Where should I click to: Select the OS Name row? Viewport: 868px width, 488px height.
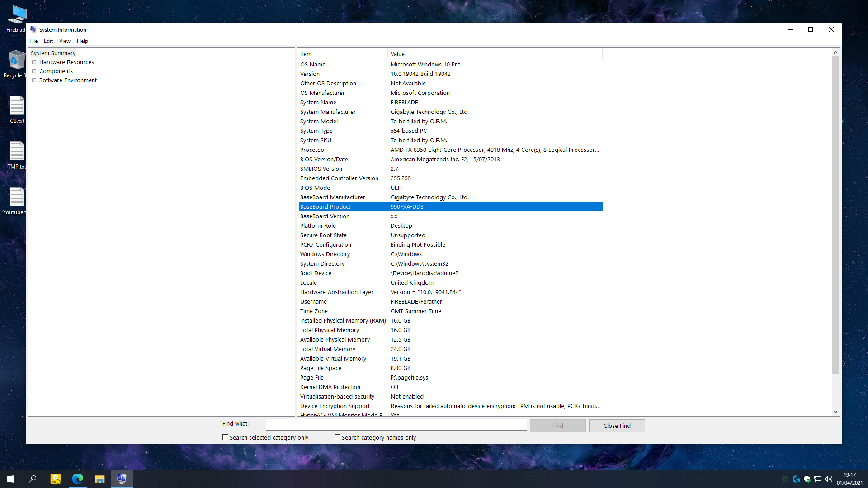click(451, 65)
